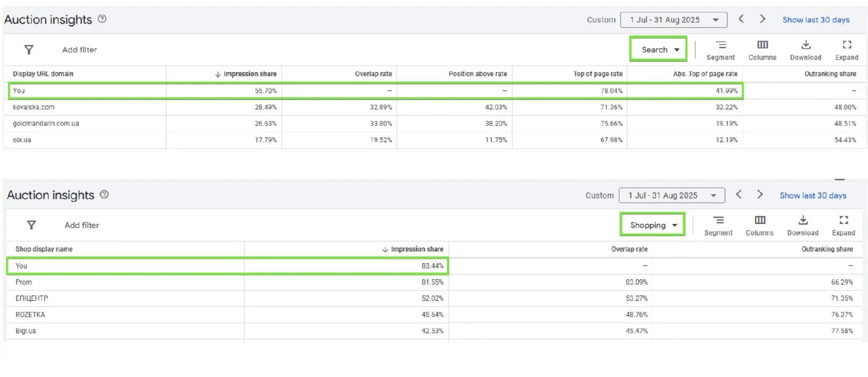868x377 pixels.
Task: Open the Search campaign type dropdown
Action: 659,49
